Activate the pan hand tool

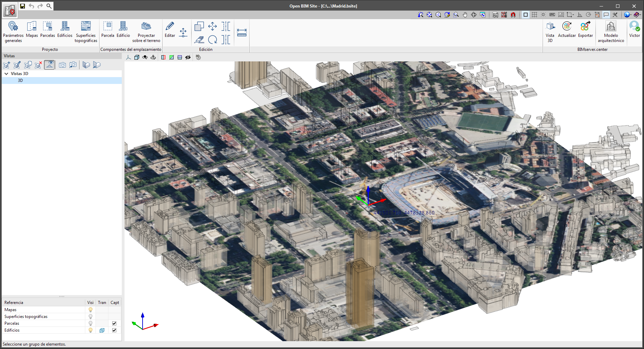coord(465,15)
